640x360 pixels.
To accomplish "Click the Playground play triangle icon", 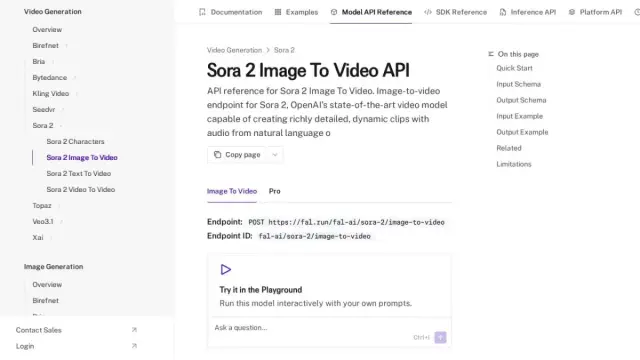I will pyautogui.click(x=226, y=269).
